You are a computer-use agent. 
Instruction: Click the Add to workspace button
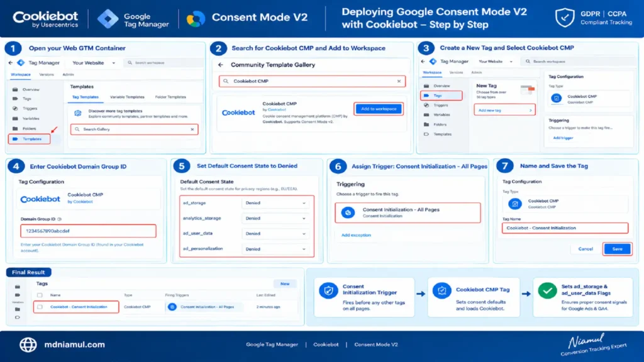pos(379,109)
